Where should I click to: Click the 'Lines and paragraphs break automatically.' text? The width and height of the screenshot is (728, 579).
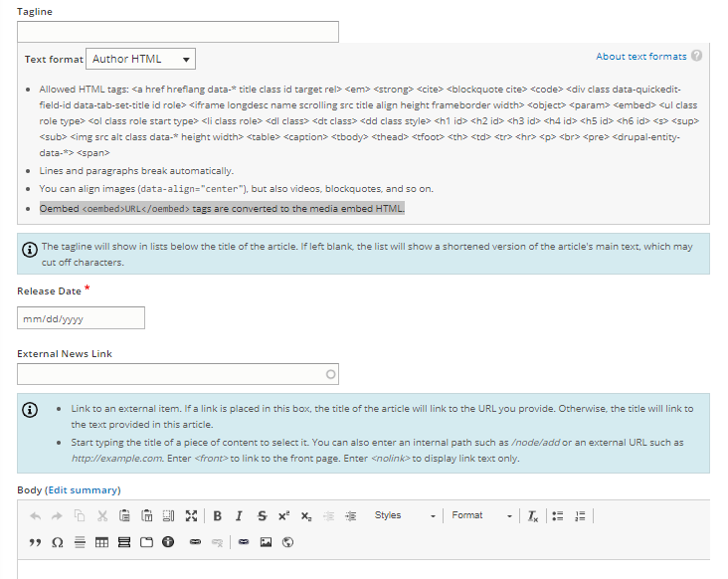[x=136, y=171]
